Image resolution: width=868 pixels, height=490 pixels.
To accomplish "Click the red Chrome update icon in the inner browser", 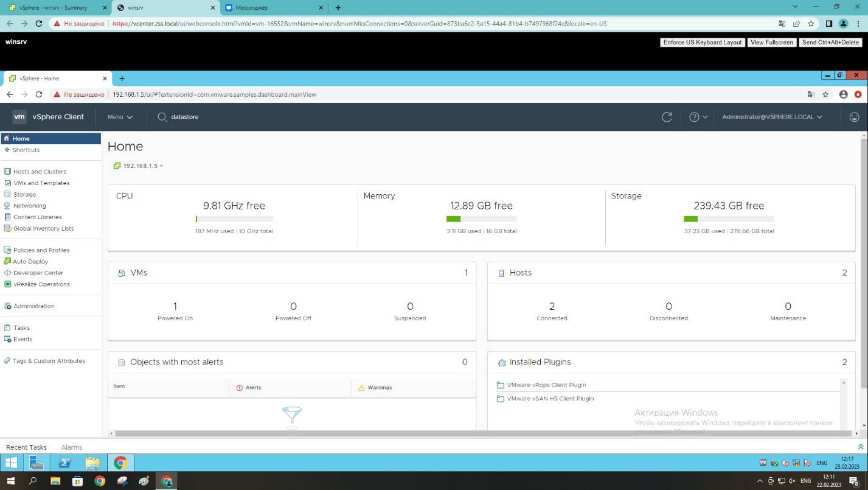I will tap(858, 95).
